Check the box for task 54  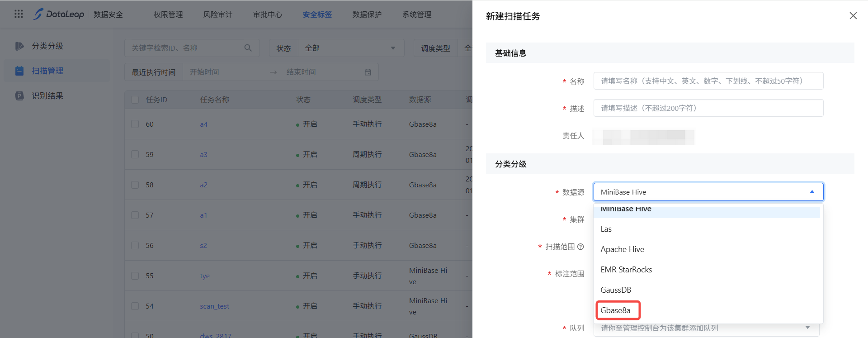coord(135,306)
